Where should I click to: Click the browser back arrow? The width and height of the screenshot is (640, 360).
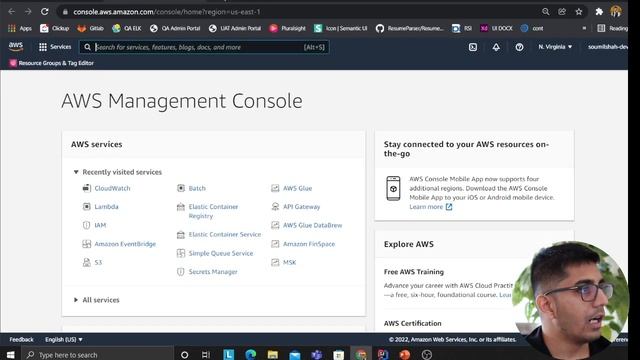tap(11, 12)
